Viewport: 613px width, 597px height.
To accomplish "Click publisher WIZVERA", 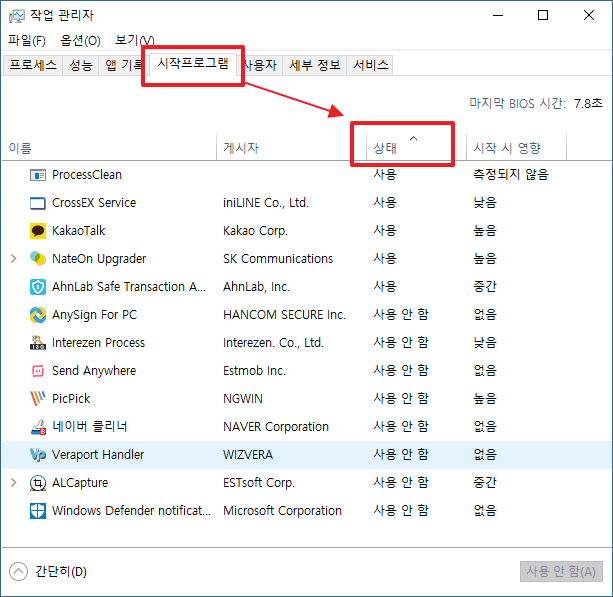I will click(248, 455).
